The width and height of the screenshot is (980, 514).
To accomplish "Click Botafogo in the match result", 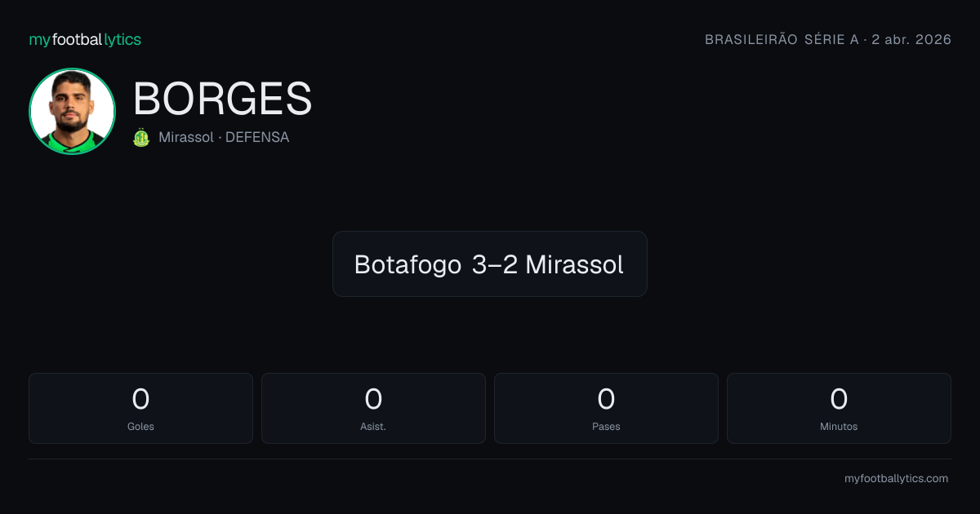I will 408,264.
